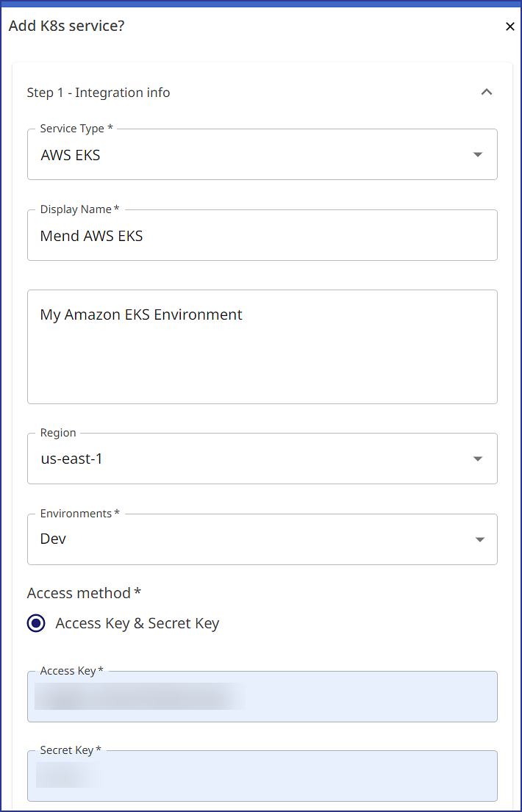
Task: Click the Region dropdown arrow icon
Action: tap(478, 459)
